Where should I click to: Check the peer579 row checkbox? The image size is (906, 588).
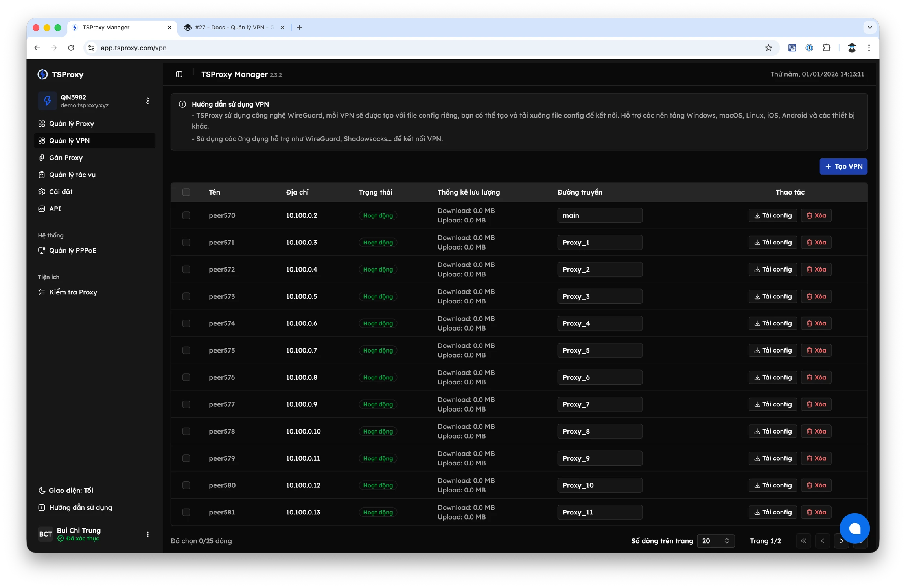(186, 458)
